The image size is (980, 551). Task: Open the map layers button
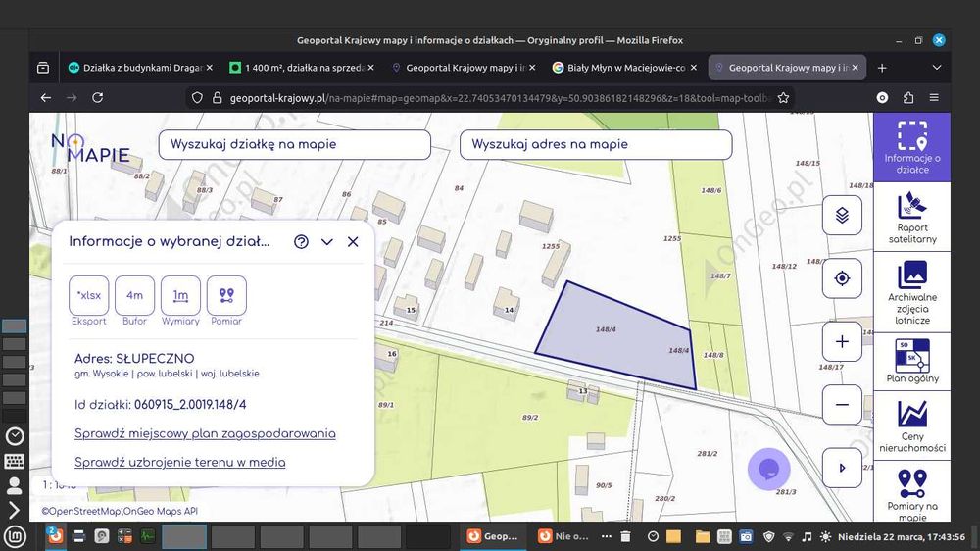(842, 215)
